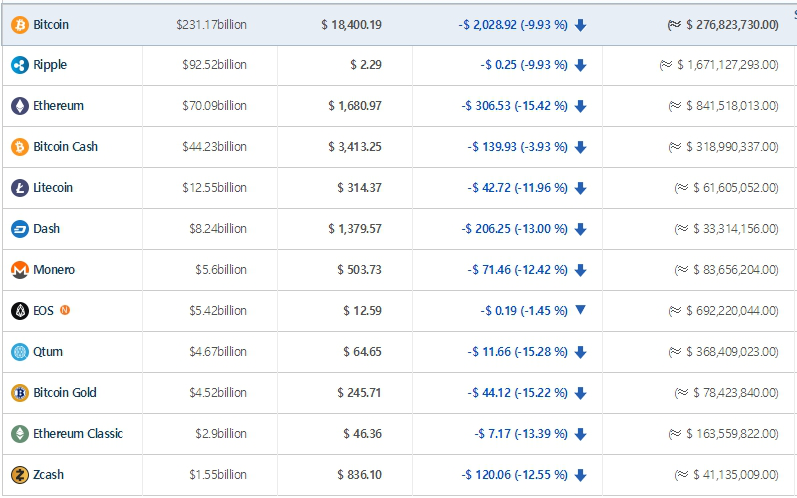Screen dimensions: 797x498
Task: Click the Zcash logo icon
Action: click(19, 475)
